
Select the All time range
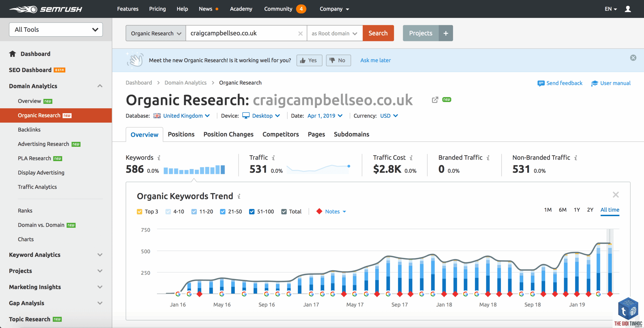[x=610, y=210]
